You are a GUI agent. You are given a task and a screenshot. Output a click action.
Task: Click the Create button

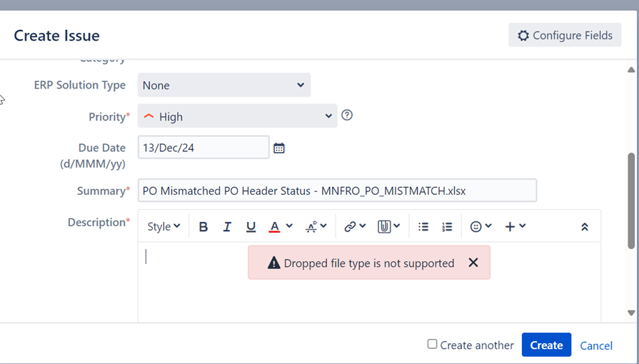[546, 345]
